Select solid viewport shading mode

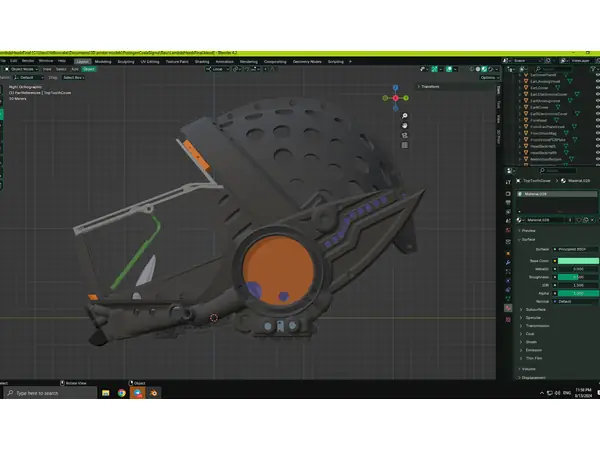[x=478, y=69]
